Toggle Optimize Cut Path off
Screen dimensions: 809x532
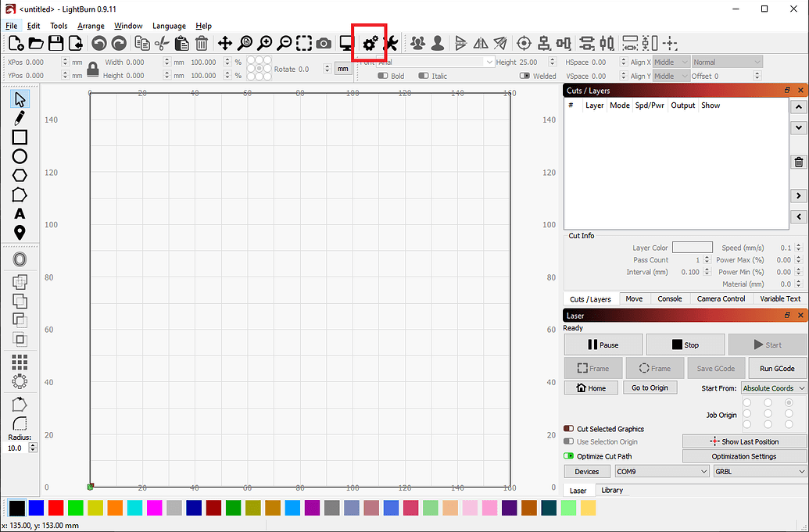[x=571, y=455]
